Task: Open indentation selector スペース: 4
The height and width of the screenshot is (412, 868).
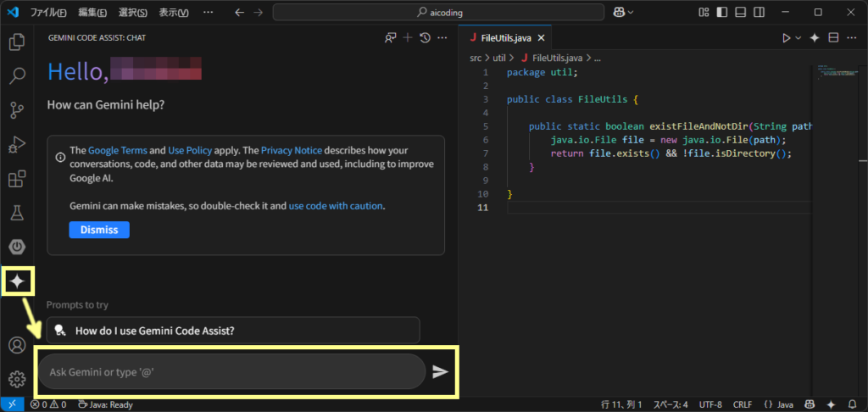Action: [670, 405]
